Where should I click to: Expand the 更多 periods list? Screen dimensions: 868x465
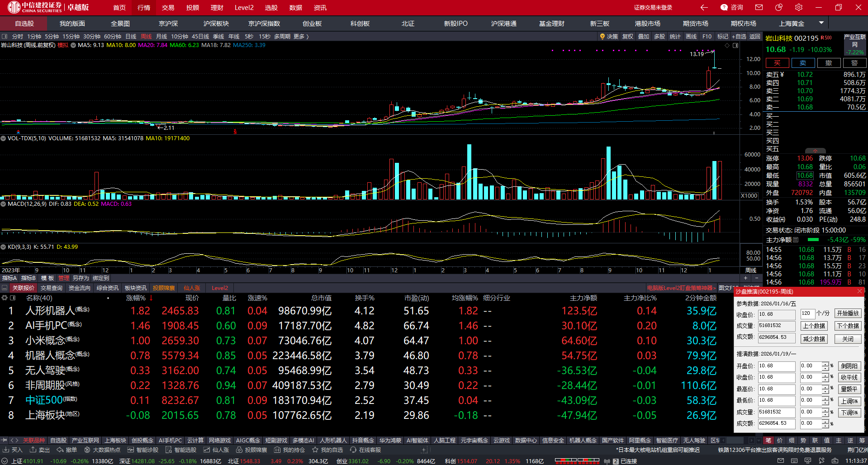pyautogui.click(x=301, y=37)
